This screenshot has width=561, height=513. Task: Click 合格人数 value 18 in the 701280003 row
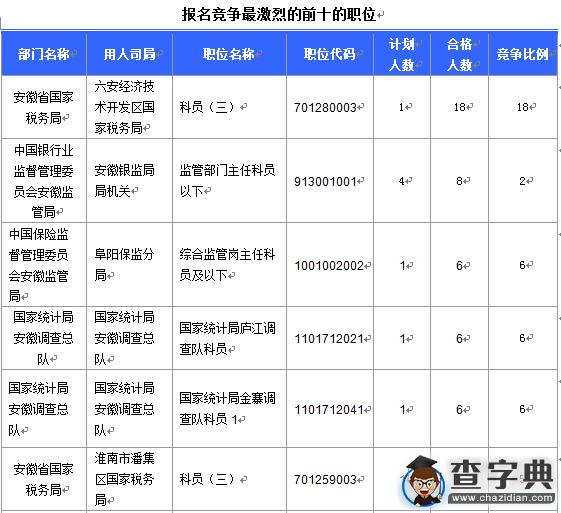pos(460,107)
